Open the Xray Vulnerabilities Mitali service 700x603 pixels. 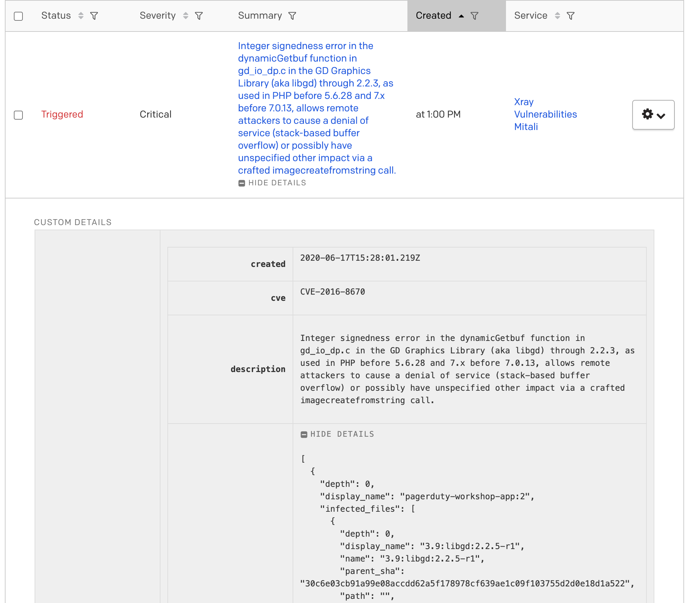[545, 114]
